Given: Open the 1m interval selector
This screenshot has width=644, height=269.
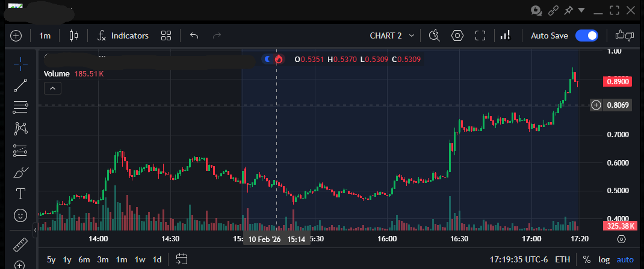Looking at the screenshot, I should pos(45,36).
